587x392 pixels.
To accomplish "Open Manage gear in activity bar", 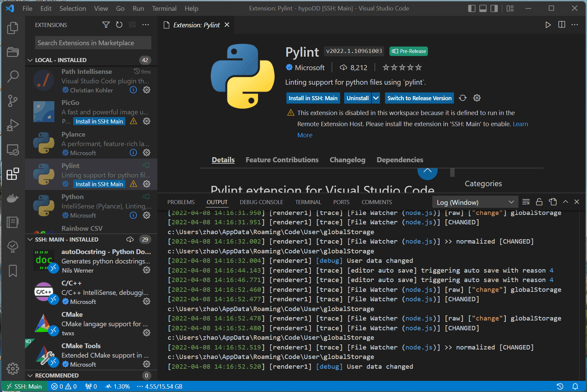I will [x=12, y=368].
